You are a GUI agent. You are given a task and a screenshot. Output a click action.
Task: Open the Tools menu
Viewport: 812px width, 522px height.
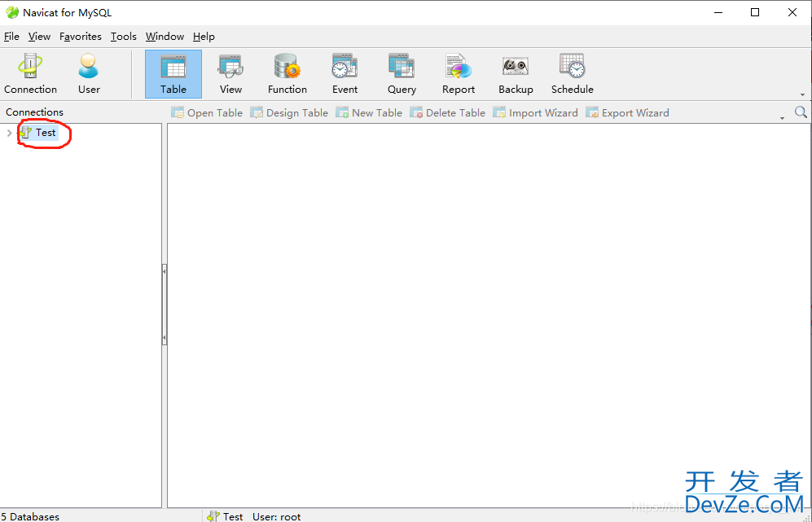click(123, 37)
